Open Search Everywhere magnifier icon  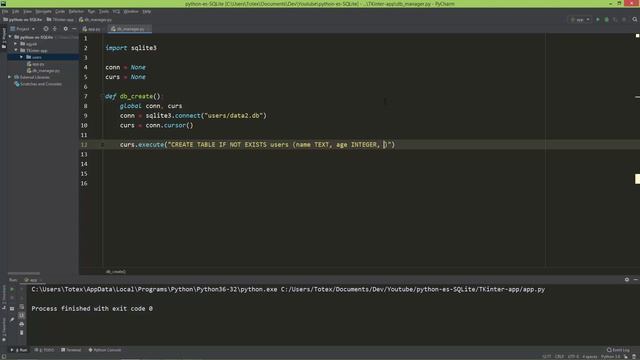coord(635,20)
